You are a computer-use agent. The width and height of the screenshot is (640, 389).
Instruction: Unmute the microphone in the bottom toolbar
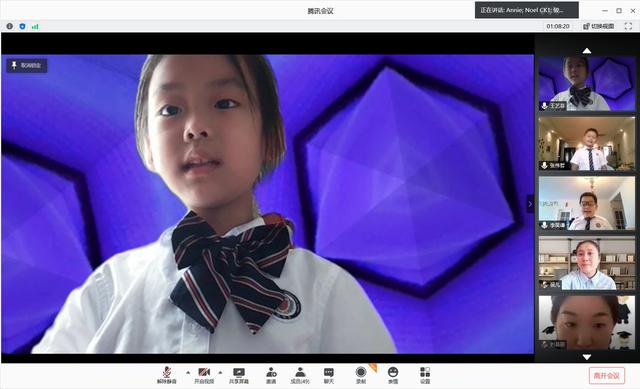[167, 375]
